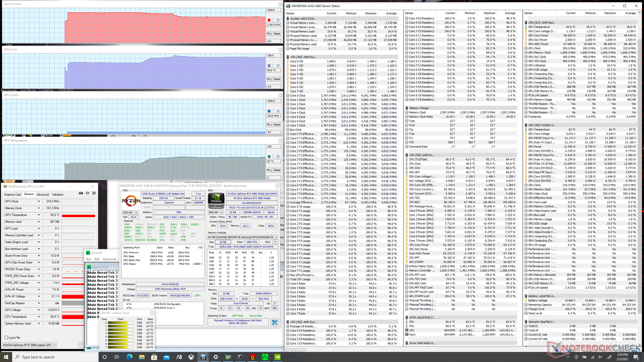
Task: Click Reset on the CPU Core graph
Action: [277, 79]
